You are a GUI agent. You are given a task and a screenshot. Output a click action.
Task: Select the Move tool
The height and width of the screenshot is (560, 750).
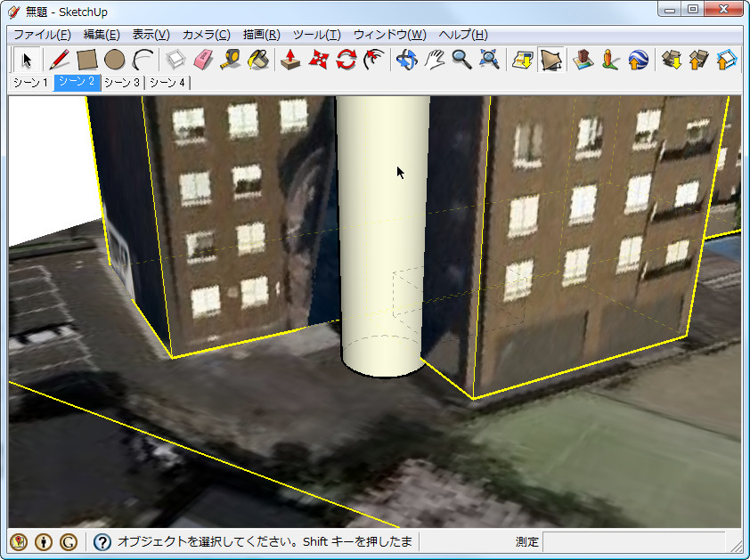[319, 60]
